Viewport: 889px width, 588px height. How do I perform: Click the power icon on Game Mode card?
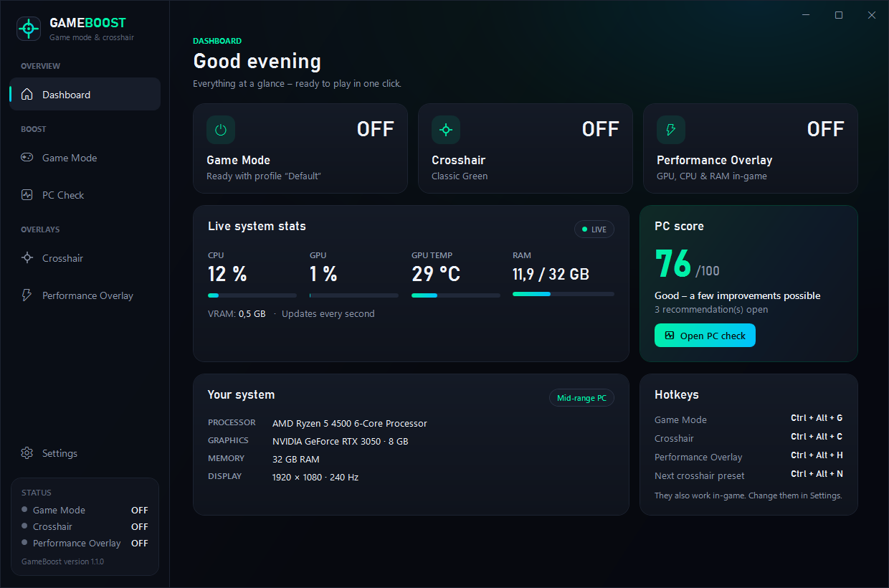click(221, 130)
